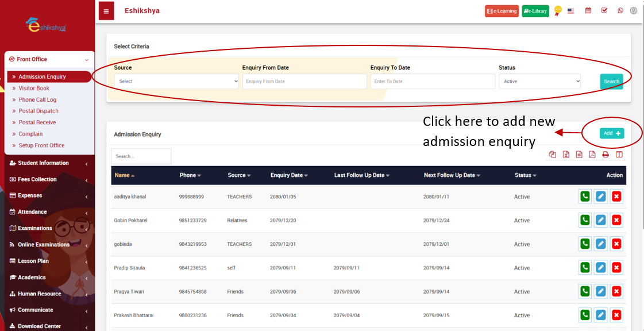Open the Visitor Book menu item
The image size is (644, 331).
[x=33, y=88]
